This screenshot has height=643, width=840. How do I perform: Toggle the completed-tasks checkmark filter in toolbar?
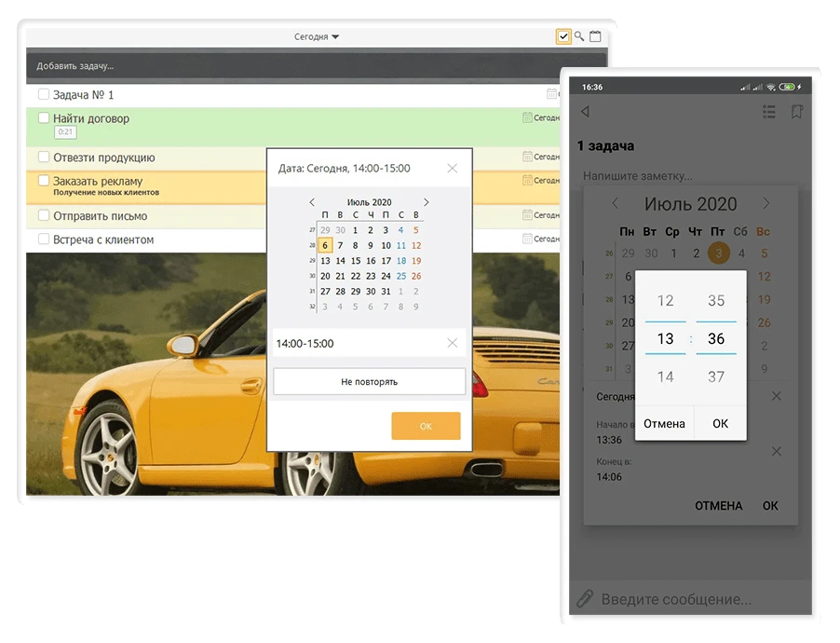click(x=563, y=36)
